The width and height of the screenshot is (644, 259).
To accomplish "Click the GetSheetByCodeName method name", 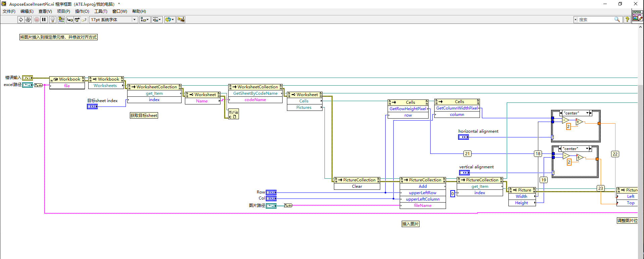I will [x=255, y=93].
